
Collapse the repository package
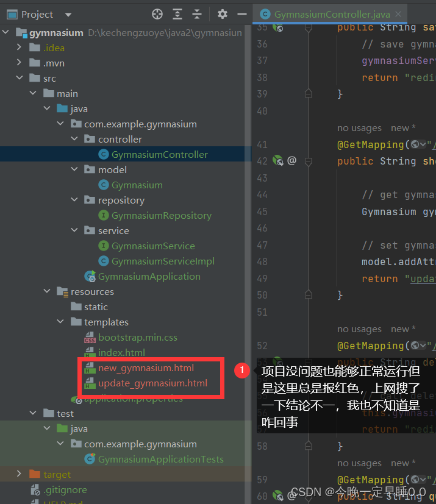coord(74,200)
